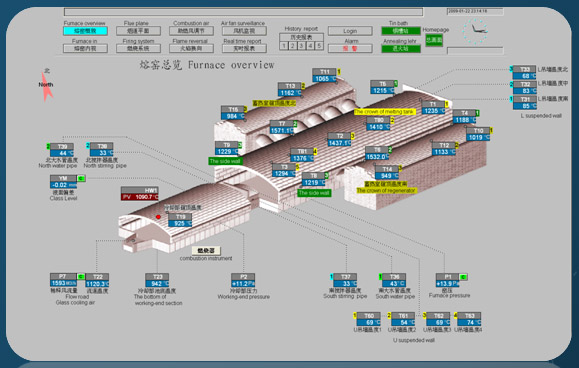Open history report page 1
579x368 pixels.
click(284, 46)
